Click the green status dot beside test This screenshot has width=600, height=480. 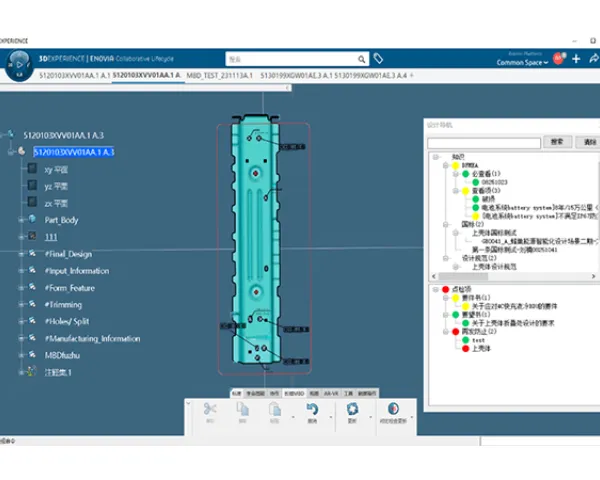(x=465, y=340)
